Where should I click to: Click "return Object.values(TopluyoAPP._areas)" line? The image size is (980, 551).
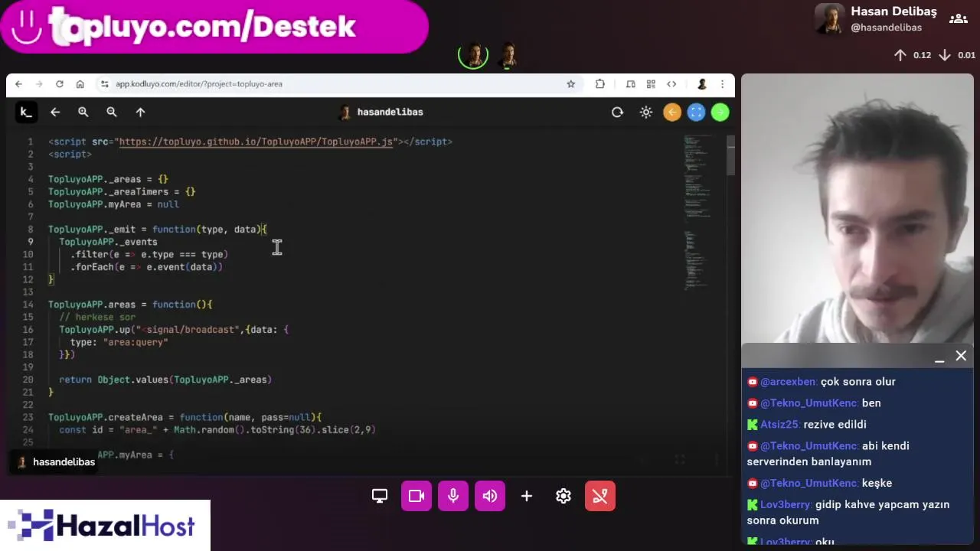coord(165,380)
